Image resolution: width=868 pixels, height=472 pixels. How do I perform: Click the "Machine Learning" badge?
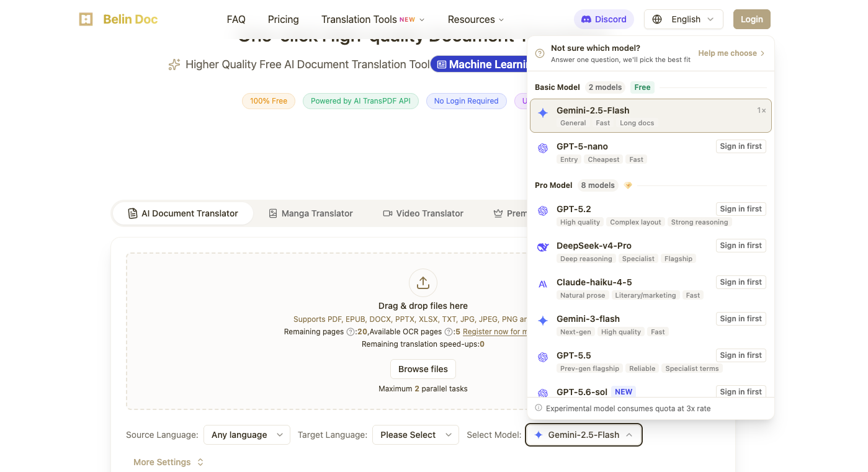(x=478, y=65)
